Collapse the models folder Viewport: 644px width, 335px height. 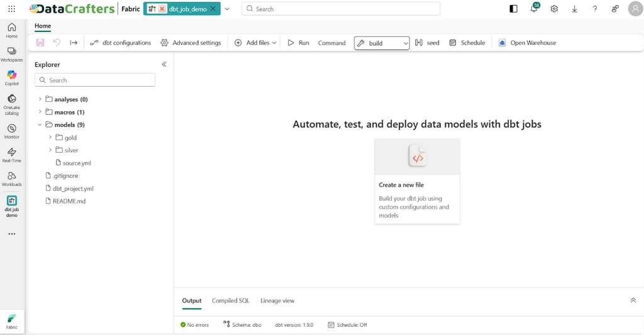40,124
